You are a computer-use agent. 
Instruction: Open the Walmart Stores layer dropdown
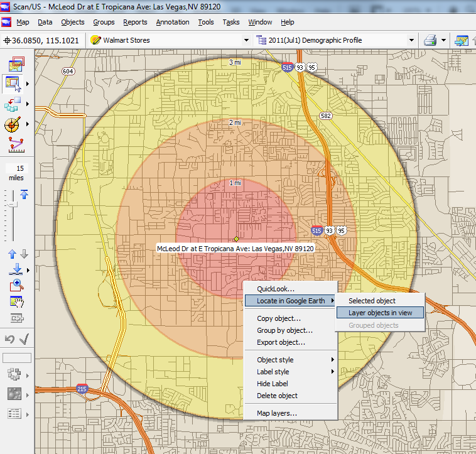tap(246, 40)
